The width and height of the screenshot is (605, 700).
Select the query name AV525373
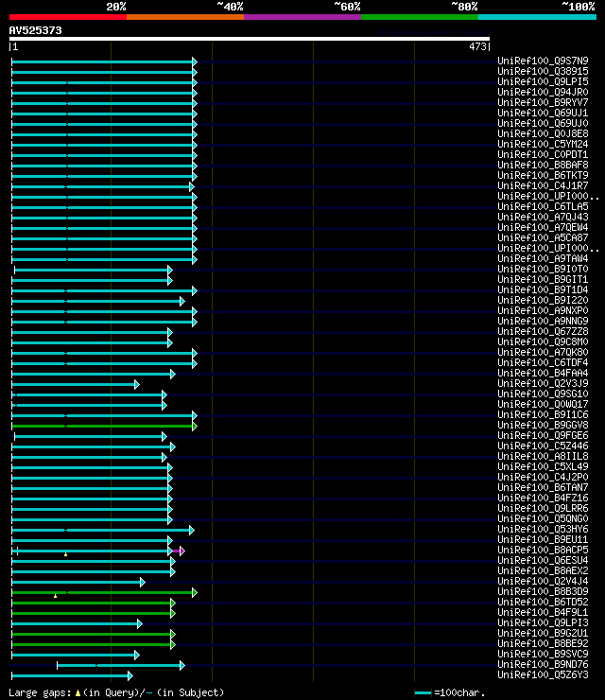click(35, 30)
